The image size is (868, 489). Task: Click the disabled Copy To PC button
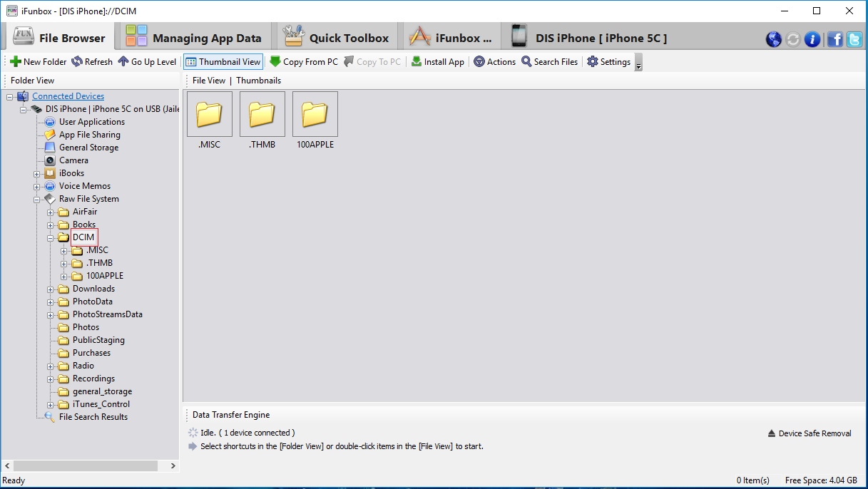pyautogui.click(x=372, y=62)
